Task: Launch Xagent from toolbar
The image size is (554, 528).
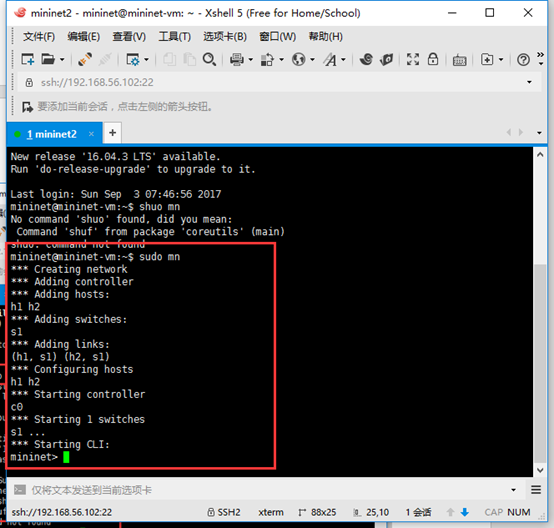Action: [x=387, y=59]
